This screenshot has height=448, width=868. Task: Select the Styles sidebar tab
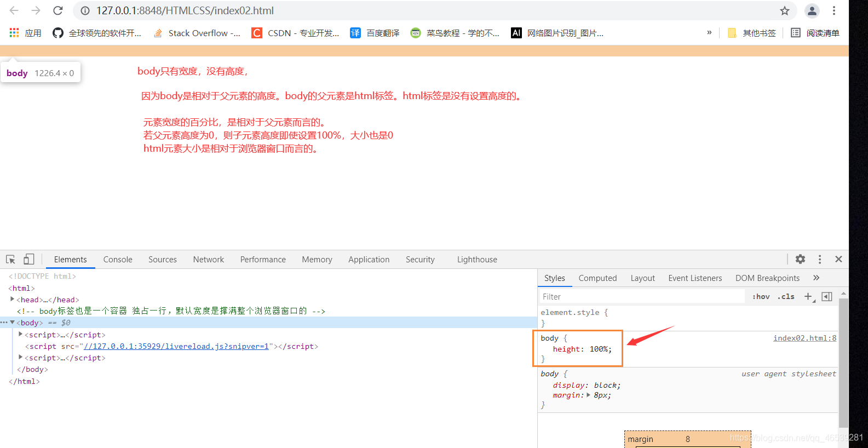[555, 278]
